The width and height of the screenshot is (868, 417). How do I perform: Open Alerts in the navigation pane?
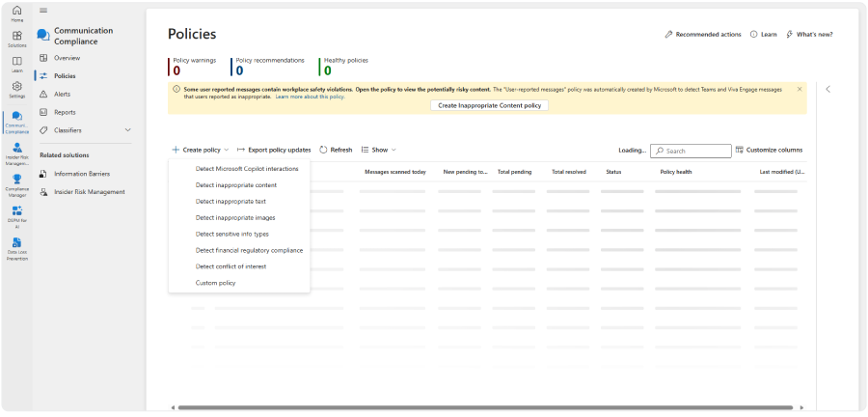point(60,95)
